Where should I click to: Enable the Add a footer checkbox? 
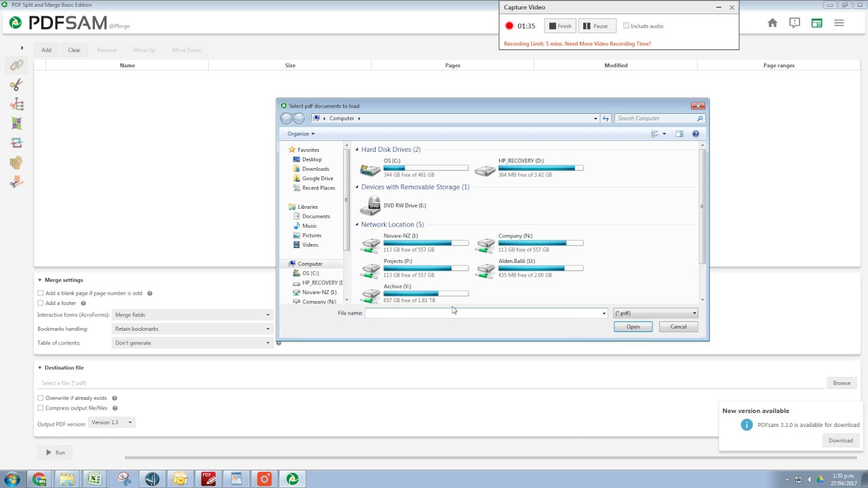[x=41, y=303]
